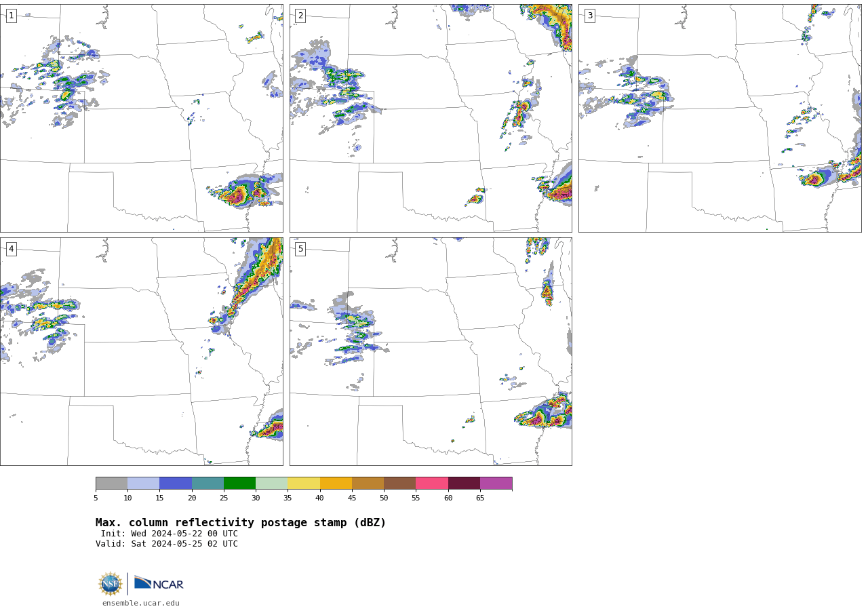This screenshot has height=611, width=868.
Task: Open ensemble member 5 postage stamp map
Action: [x=431, y=351]
